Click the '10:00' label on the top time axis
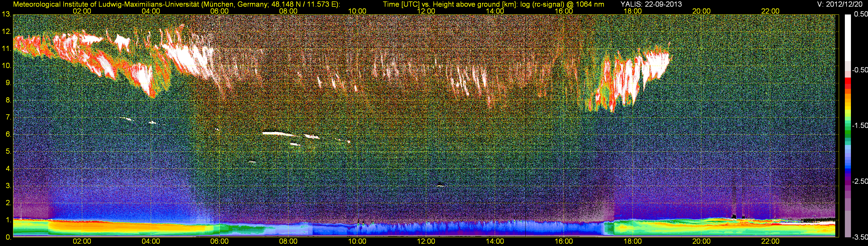The width and height of the screenshot is (868, 246). coord(357,11)
